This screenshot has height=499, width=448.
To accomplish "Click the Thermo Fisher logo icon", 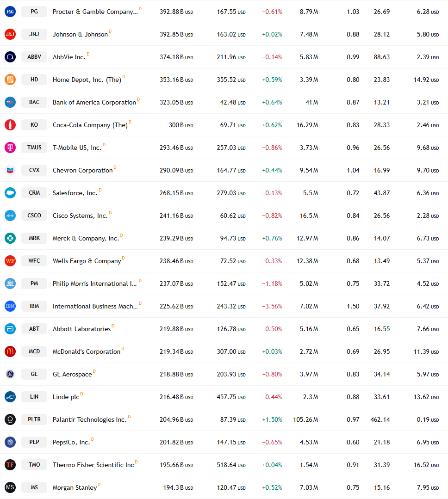I will click(x=10, y=465).
